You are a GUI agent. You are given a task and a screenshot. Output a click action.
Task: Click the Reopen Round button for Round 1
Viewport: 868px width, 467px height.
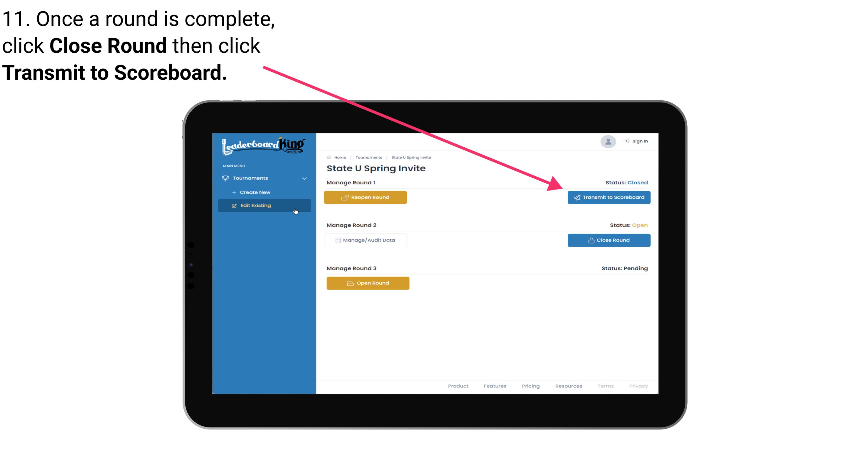[x=366, y=197]
